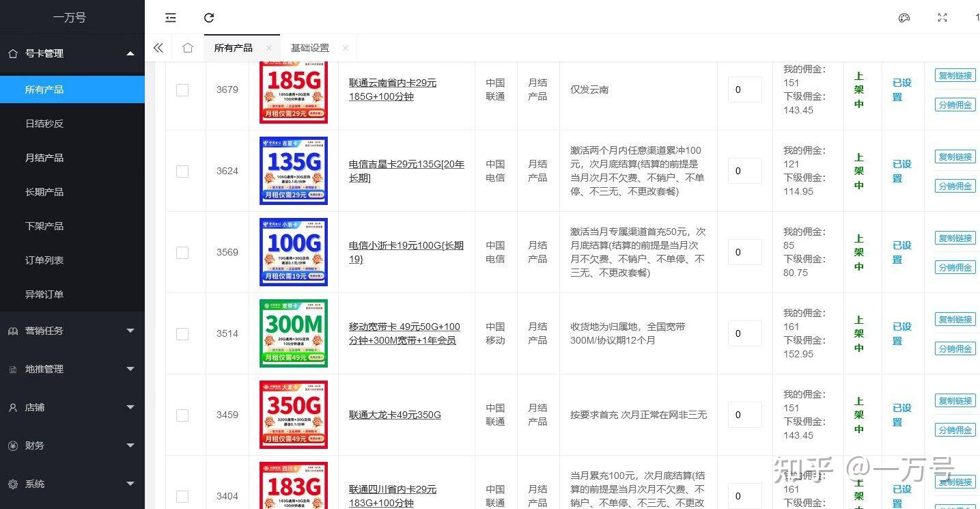Select the 所有产品 sidebar item
The width and height of the screenshot is (980, 509).
click(x=72, y=90)
